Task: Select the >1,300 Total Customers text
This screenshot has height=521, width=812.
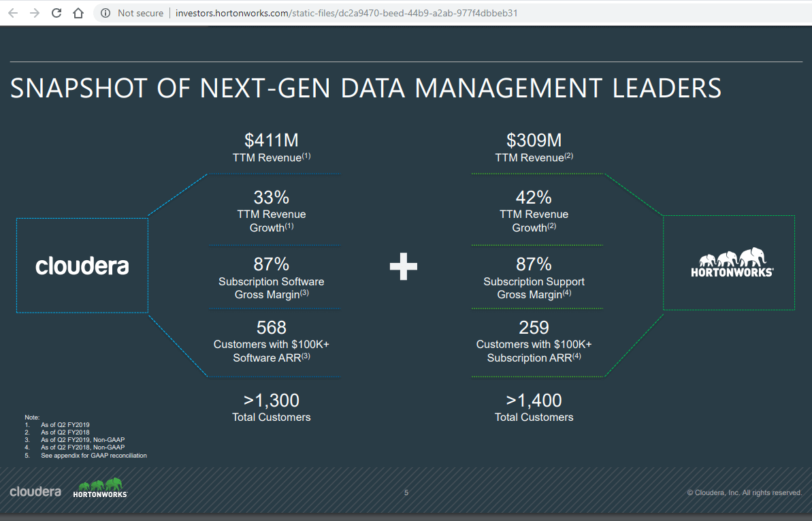Action: click(x=272, y=409)
